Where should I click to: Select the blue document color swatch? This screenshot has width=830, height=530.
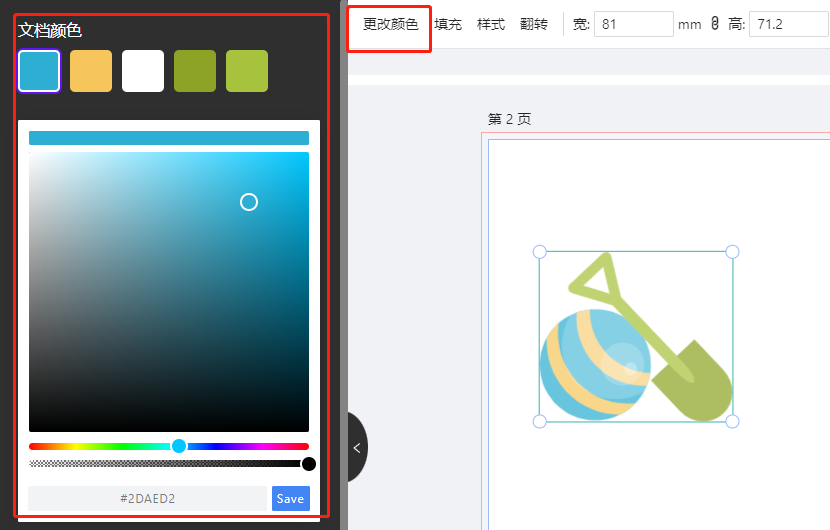point(39,71)
